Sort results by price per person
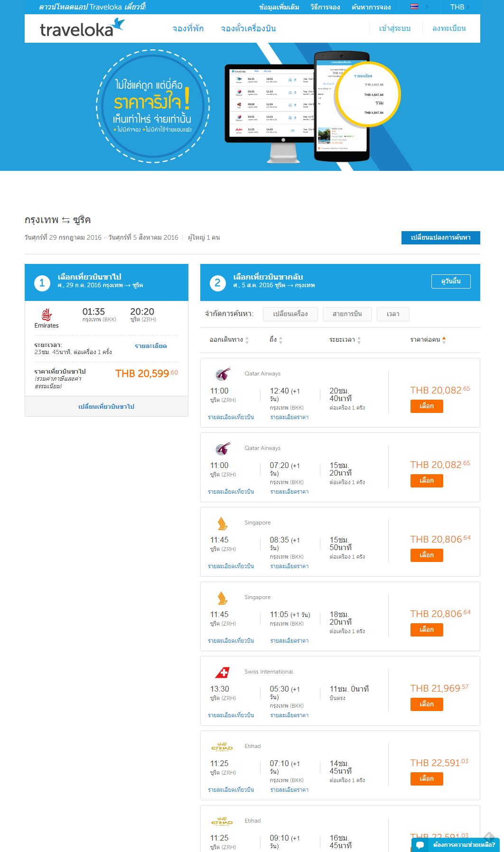This screenshot has width=504, height=852. [x=428, y=340]
